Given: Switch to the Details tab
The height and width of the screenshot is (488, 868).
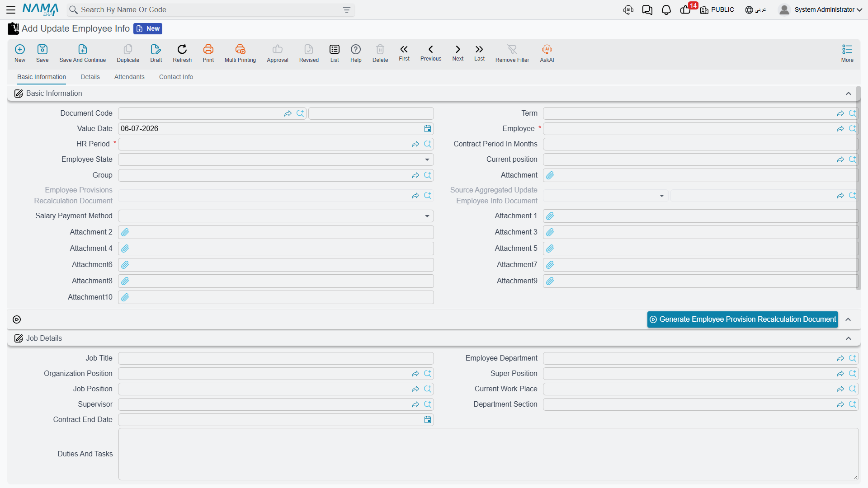Looking at the screenshot, I should coord(90,77).
